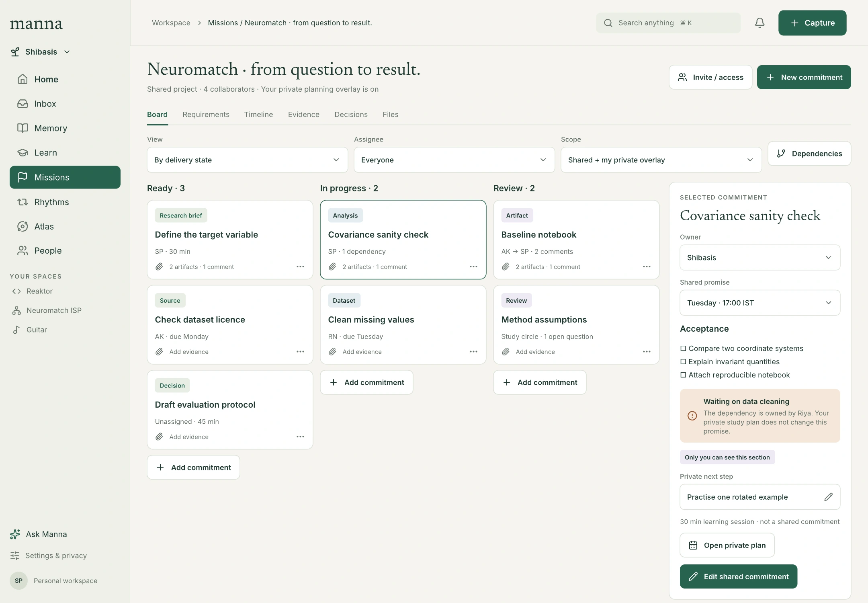The image size is (868, 603).
Task: Click Edit shared commitment button
Action: [738, 576]
